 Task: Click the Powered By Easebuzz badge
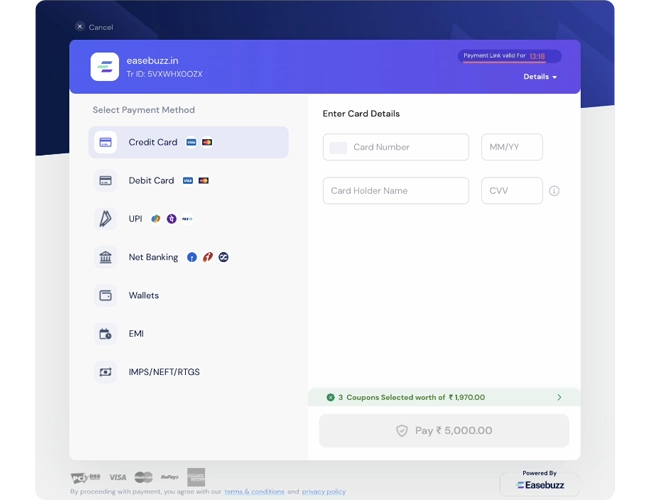539,483
